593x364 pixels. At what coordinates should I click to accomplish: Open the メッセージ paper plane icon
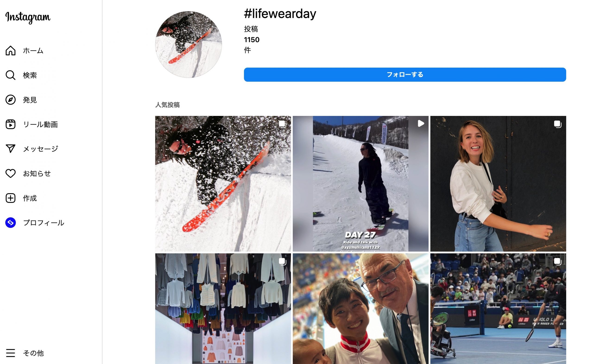coord(11,149)
